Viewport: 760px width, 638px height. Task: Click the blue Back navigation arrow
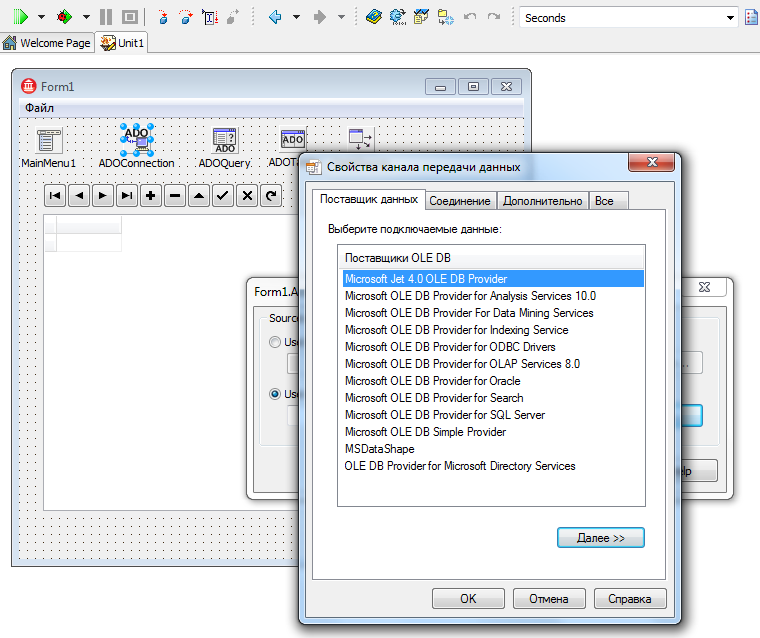pyautogui.click(x=275, y=17)
